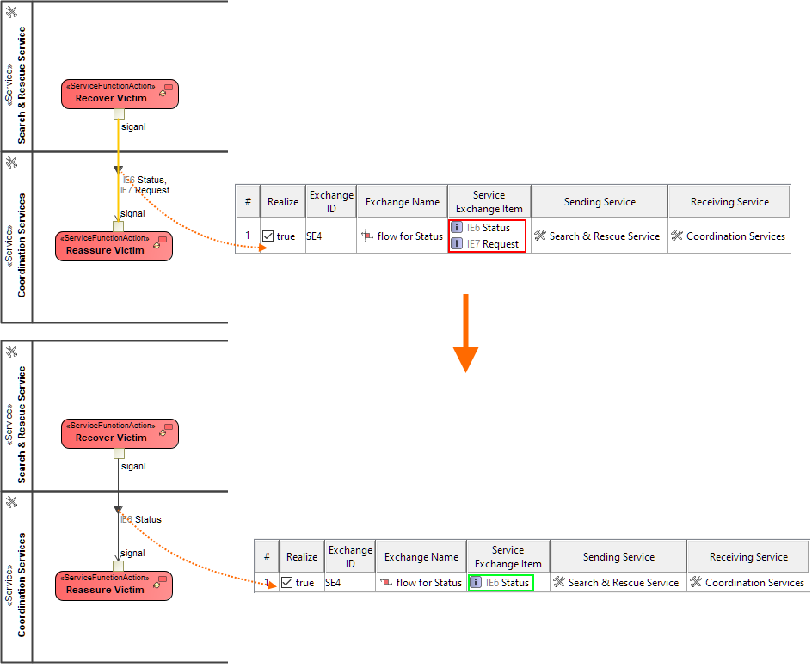The width and height of the screenshot is (812, 668).
Task: Click the Sending Service header in upper table
Action: coord(600,202)
